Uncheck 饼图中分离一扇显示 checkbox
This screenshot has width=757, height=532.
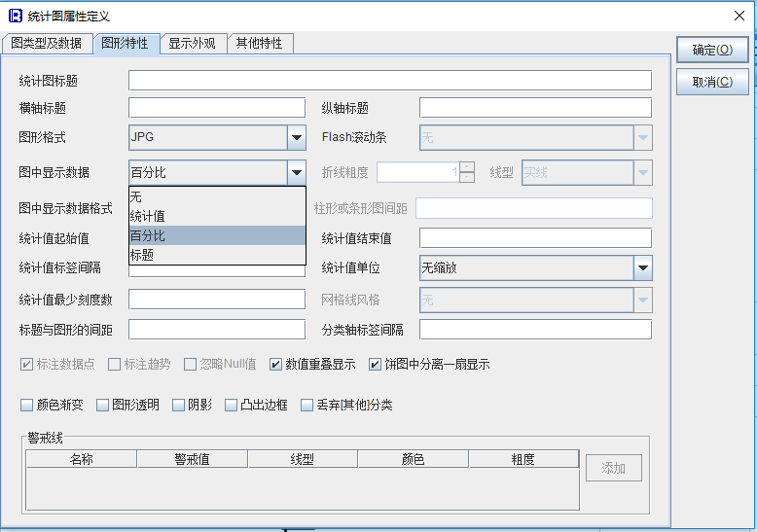pos(375,364)
